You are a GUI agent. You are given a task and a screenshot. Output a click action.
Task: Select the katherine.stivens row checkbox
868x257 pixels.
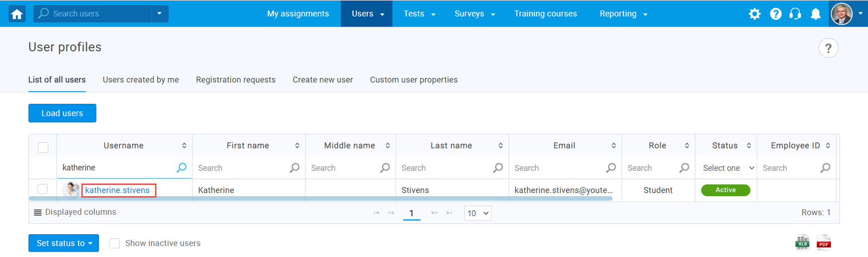(x=42, y=189)
